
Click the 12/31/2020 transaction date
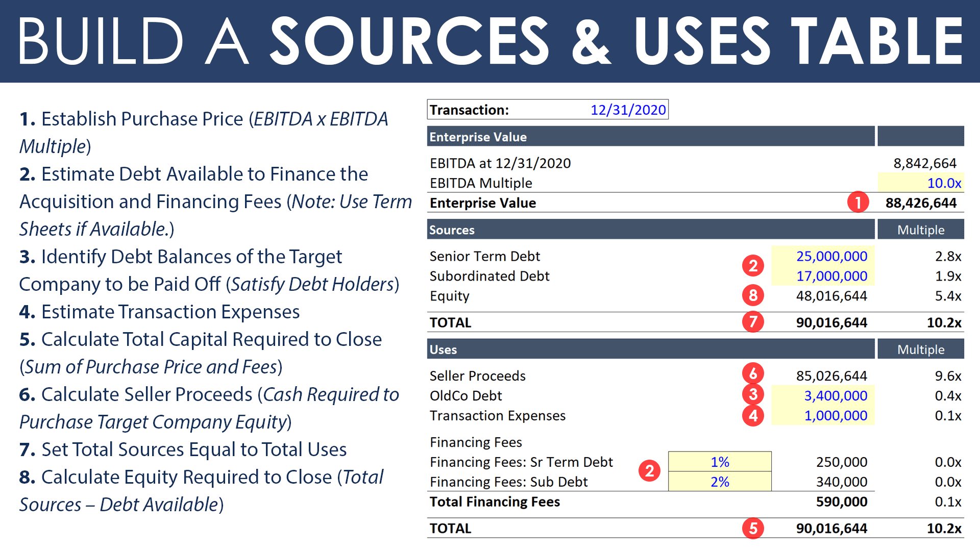628,110
